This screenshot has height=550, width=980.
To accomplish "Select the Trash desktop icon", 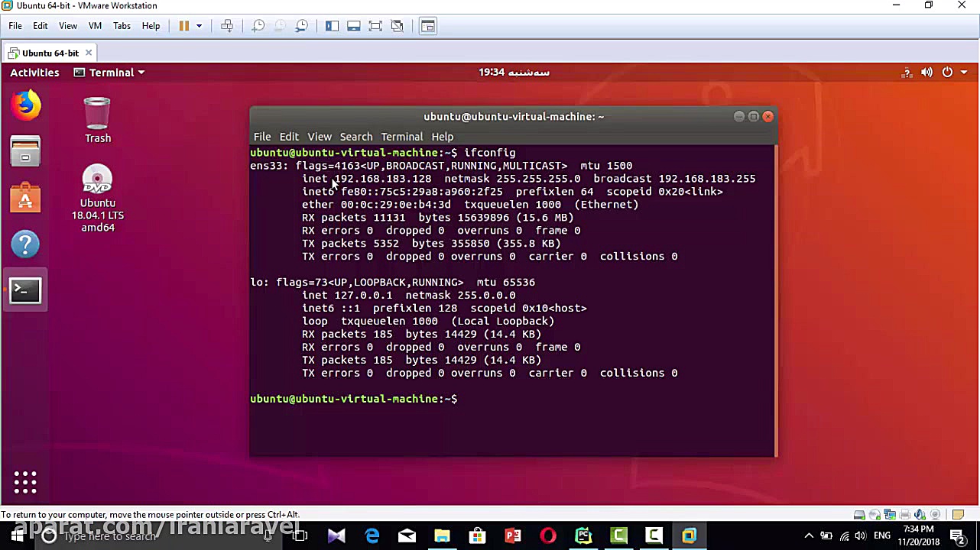I will click(97, 120).
